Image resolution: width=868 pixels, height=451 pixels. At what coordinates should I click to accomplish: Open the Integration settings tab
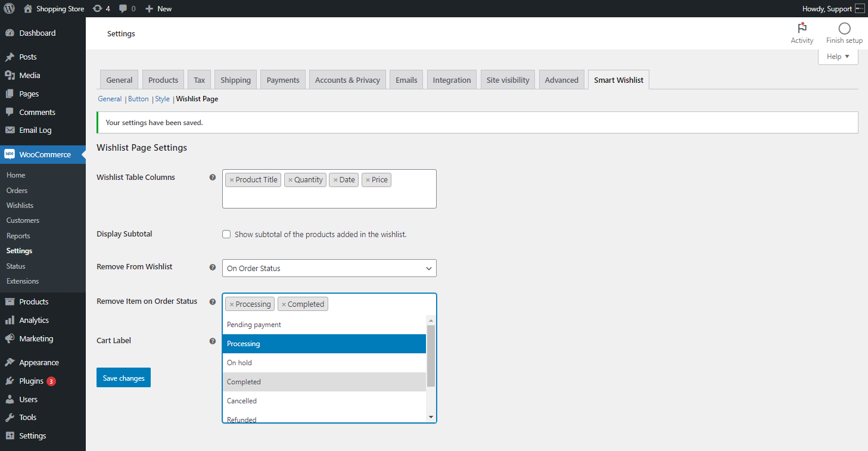pos(452,80)
